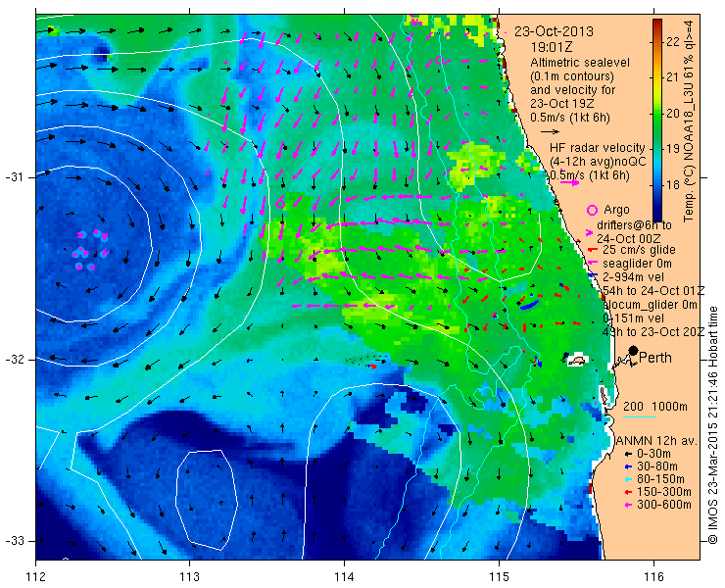Click the green 20°C band of color bar
Image resolution: width=725 pixels, height=588 pixels.
(657, 114)
